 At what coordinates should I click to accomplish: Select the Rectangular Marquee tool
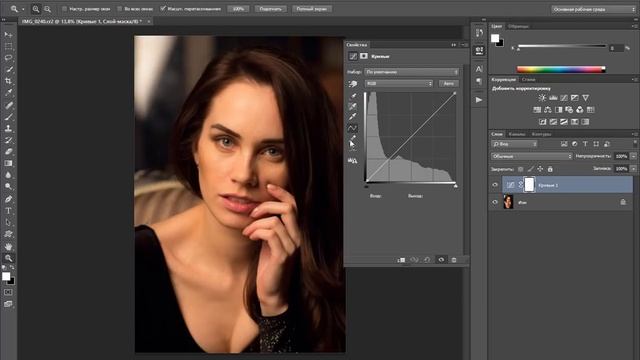[8, 46]
